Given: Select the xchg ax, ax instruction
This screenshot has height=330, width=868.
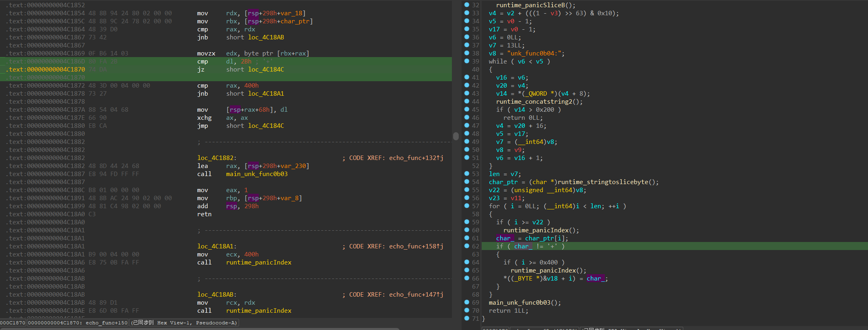Looking at the screenshot, I should tap(223, 118).
